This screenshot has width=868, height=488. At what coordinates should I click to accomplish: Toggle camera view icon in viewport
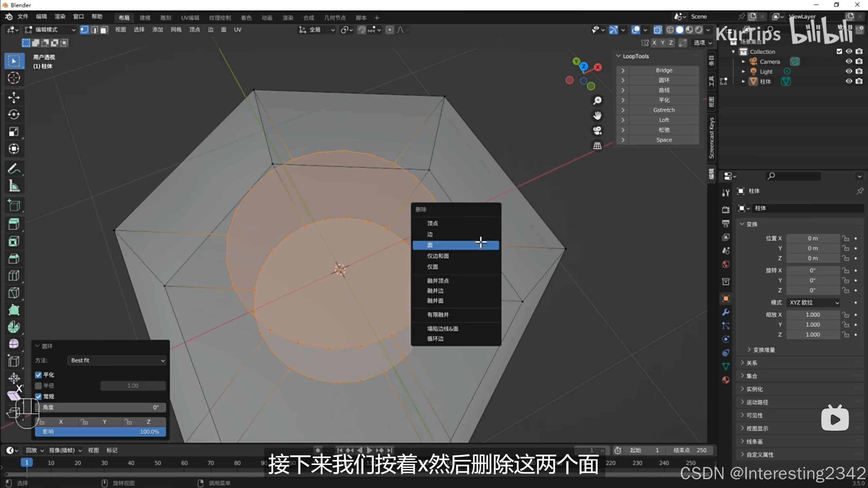[x=597, y=130]
